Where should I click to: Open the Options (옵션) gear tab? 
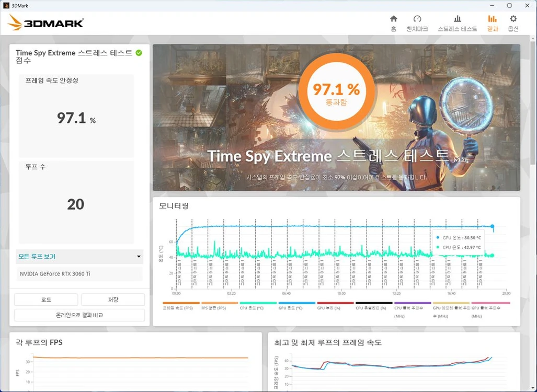[513, 24]
